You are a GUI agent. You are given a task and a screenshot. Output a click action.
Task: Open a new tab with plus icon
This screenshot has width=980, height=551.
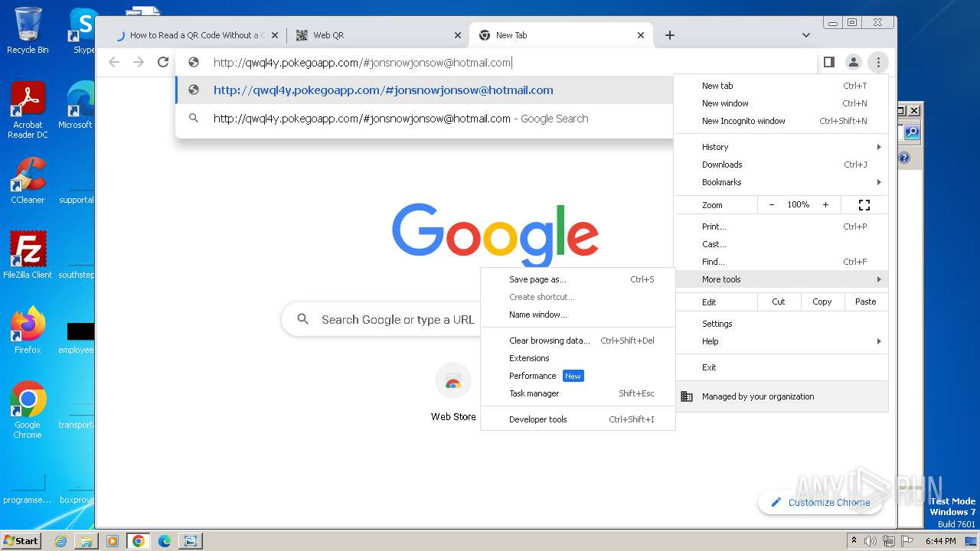tap(670, 35)
